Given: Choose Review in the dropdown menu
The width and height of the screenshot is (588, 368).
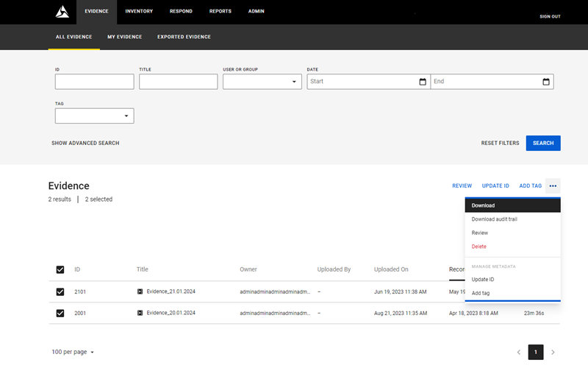Looking at the screenshot, I should click(512, 233).
